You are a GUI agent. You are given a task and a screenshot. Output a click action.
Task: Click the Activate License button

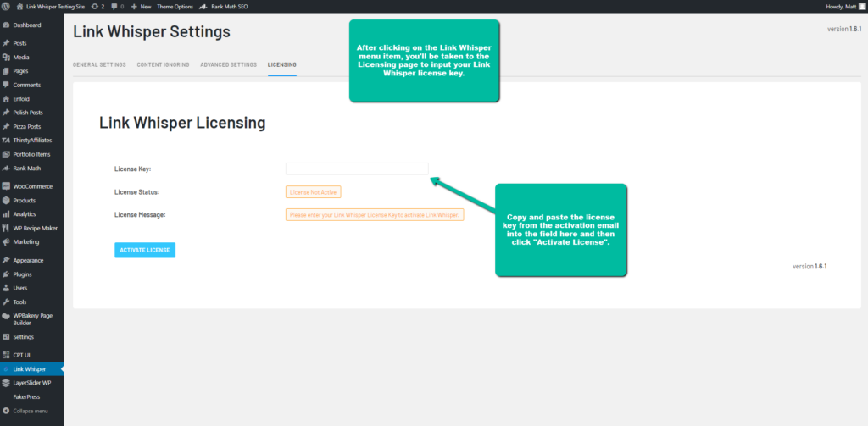click(145, 250)
